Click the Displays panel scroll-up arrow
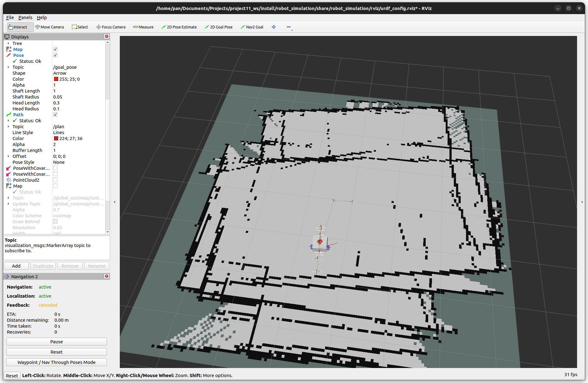Screen dimensions: 588x383 (x=108, y=42)
